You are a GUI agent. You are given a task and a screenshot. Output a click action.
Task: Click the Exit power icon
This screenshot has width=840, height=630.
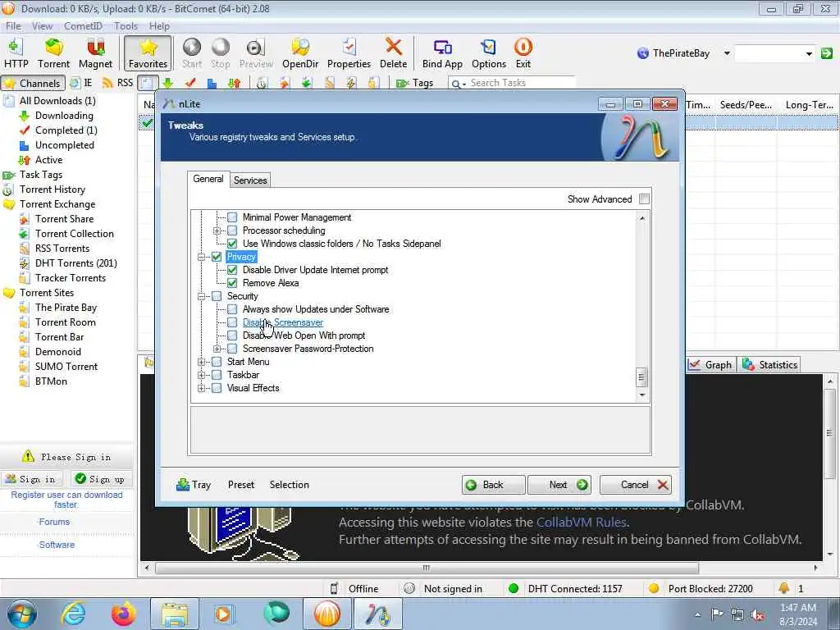point(523,53)
